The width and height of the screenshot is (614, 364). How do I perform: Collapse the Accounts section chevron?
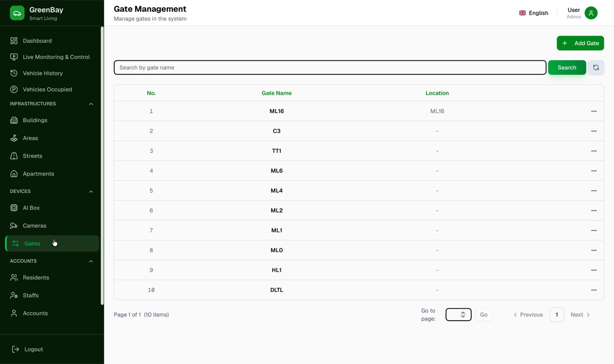(x=91, y=261)
